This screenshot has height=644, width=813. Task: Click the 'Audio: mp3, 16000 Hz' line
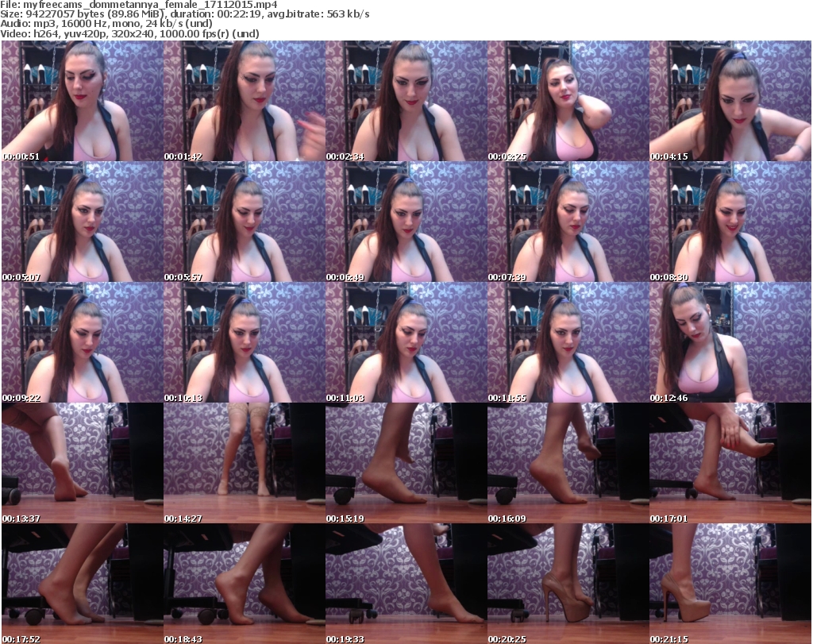[x=107, y=24]
